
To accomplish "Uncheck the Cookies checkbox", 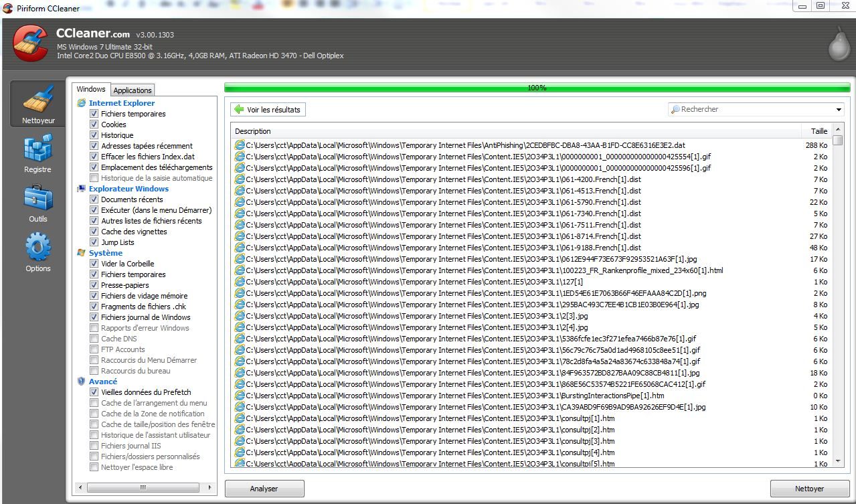I will click(94, 124).
